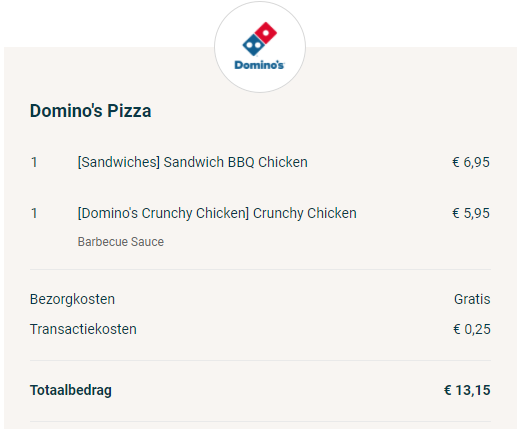Click the Totaalbedrag label
524x429 pixels.
click(x=71, y=391)
